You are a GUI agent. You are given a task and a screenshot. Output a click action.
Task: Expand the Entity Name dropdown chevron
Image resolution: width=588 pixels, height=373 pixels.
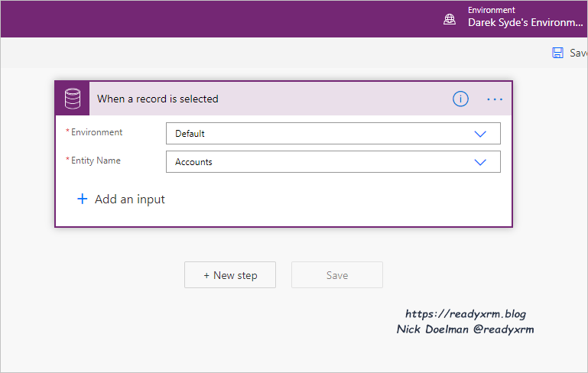480,162
